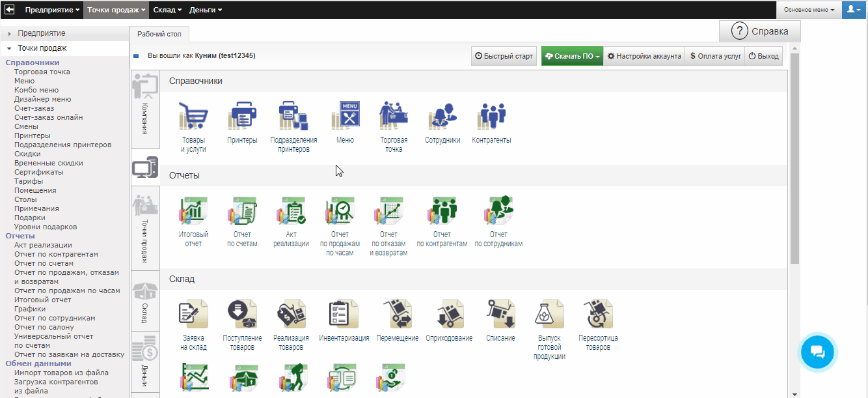
Task: Collapse the Точки продаж sidebar section
Action: point(42,48)
